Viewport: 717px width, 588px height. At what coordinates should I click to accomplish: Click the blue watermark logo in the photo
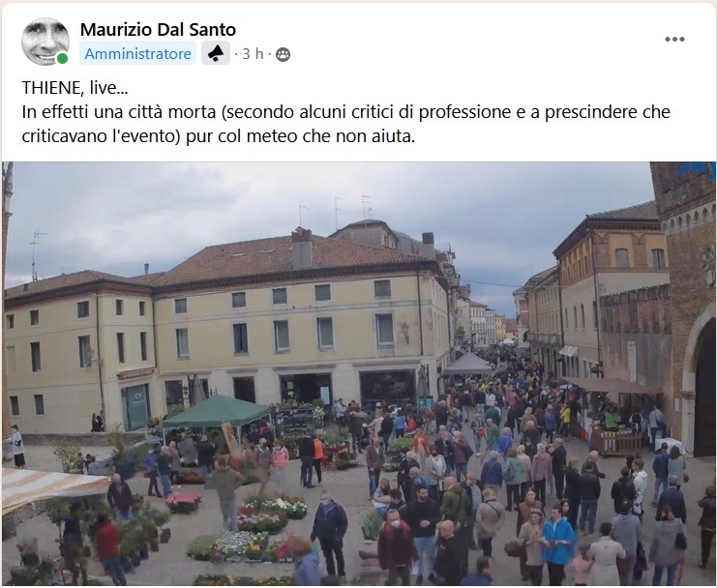click(696, 170)
